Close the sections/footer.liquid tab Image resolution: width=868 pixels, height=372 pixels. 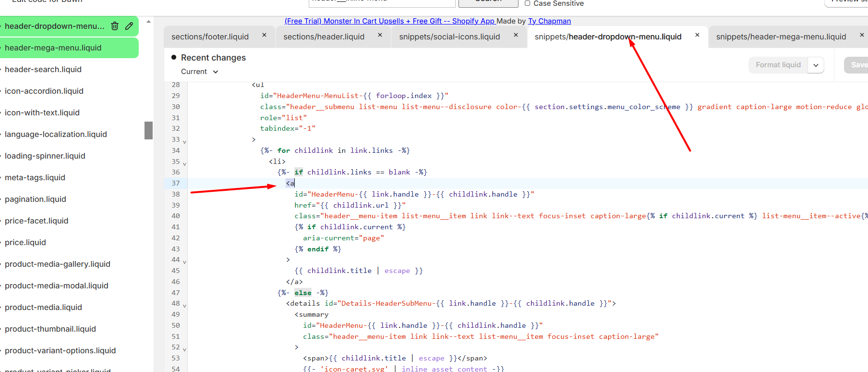click(x=264, y=35)
